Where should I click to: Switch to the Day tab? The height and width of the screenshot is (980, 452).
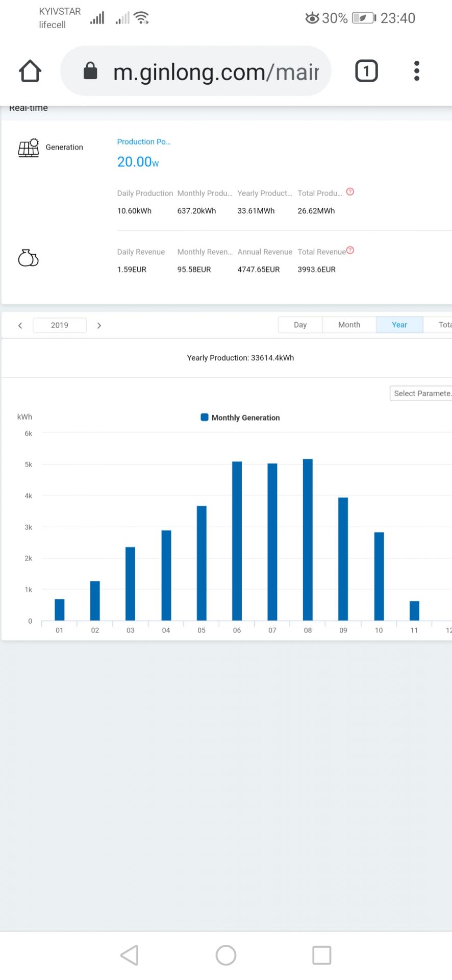(300, 325)
